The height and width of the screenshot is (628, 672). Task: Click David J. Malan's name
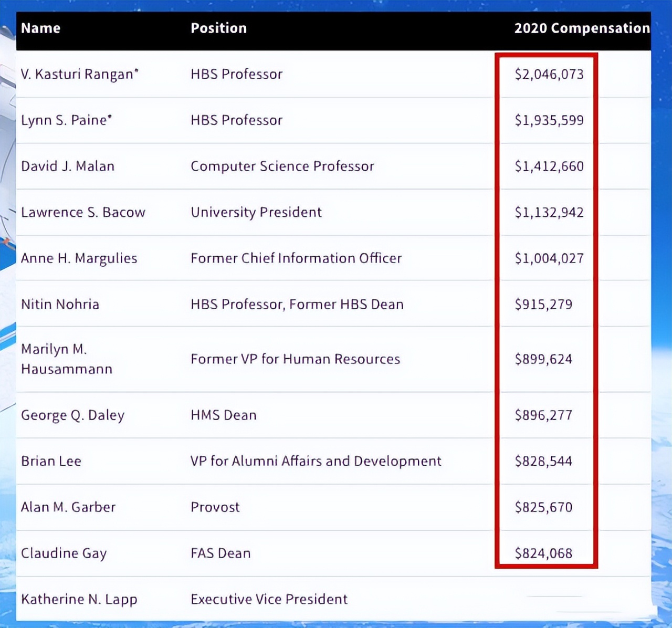[x=67, y=166]
